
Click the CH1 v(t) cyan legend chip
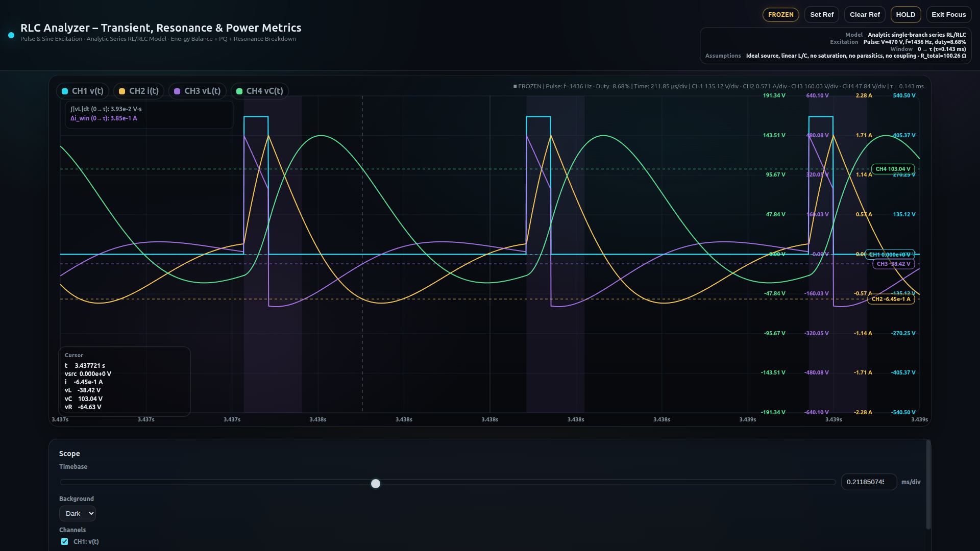[82, 91]
